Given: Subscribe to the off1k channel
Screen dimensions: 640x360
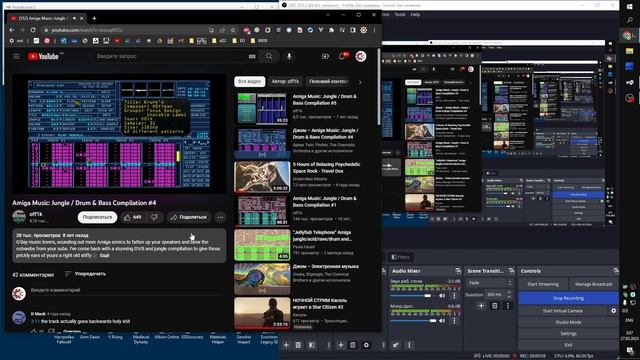Looking at the screenshot, I should point(97,217).
